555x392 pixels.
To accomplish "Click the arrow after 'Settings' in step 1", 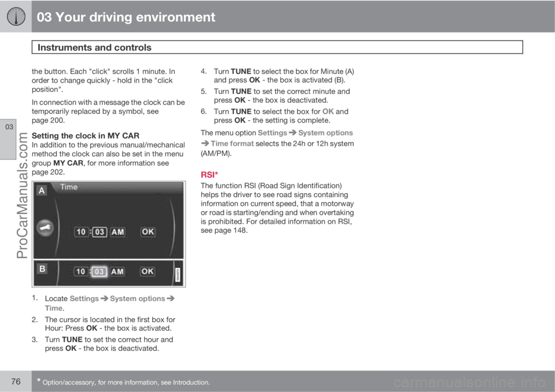I will click(x=105, y=298).
